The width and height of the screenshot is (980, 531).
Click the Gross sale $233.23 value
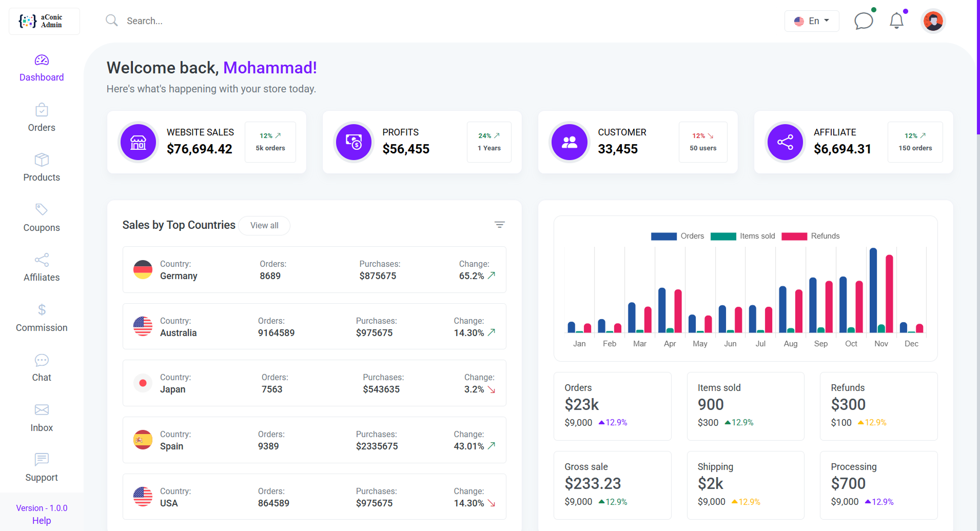[x=593, y=484]
